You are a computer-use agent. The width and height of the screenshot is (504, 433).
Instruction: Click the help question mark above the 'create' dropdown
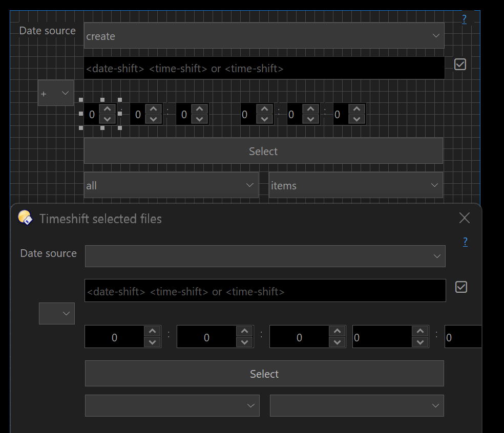(464, 19)
